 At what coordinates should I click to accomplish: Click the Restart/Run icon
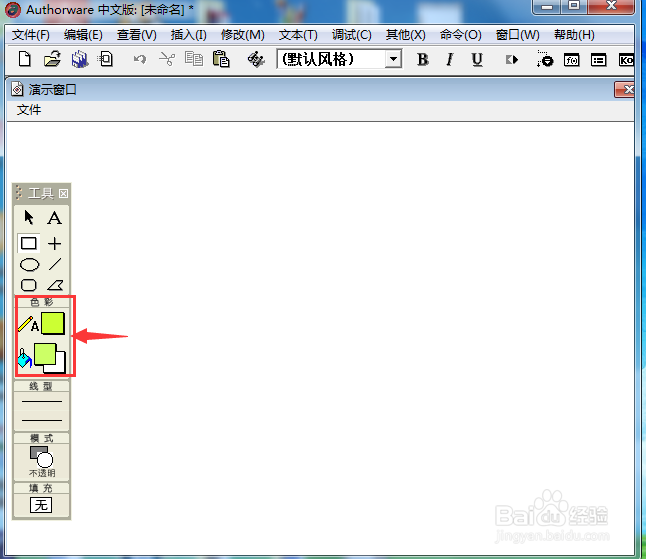click(x=512, y=60)
